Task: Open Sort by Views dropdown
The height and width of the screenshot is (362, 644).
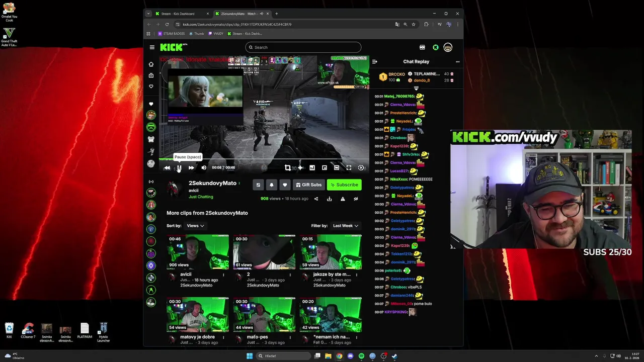Action: (x=195, y=226)
